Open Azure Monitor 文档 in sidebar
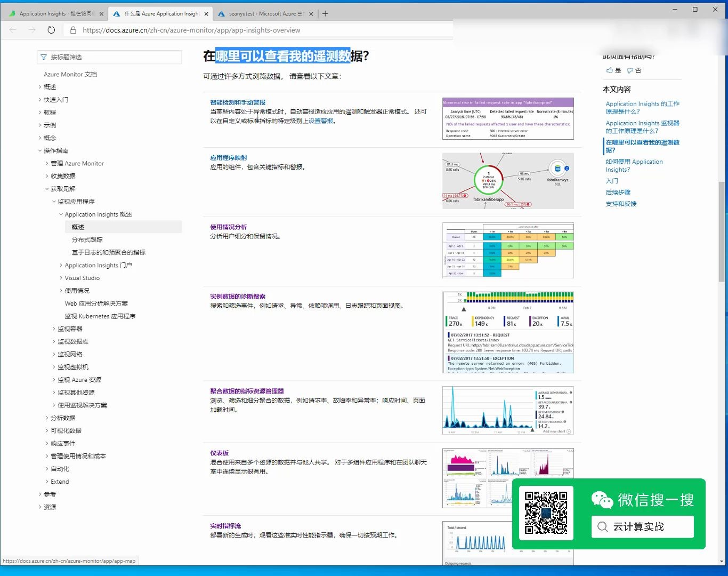This screenshot has width=728, height=576. click(x=70, y=75)
